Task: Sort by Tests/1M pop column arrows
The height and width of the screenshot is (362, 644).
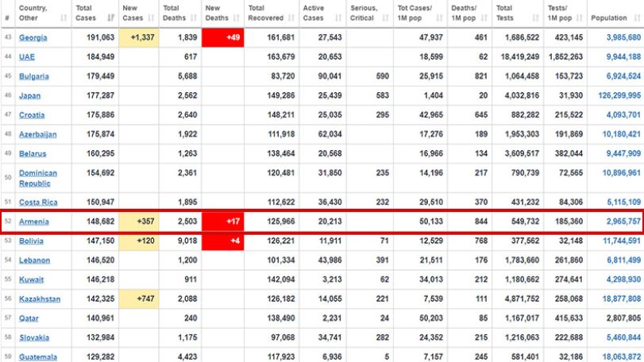Action: tap(580, 17)
